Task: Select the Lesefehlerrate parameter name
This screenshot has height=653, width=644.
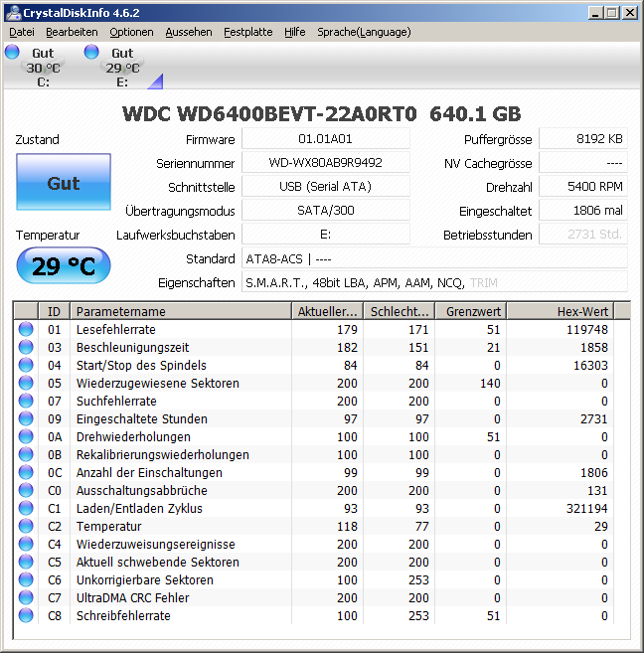Action: (x=115, y=329)
